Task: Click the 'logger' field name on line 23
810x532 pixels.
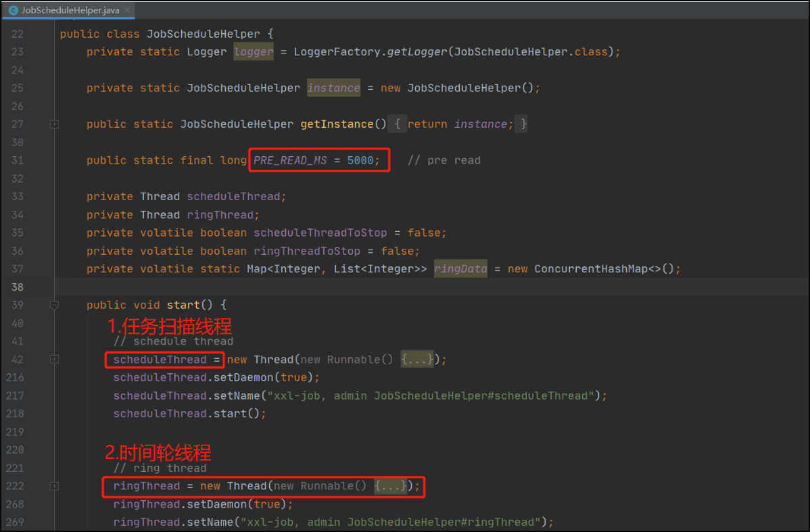Action: 253,51
